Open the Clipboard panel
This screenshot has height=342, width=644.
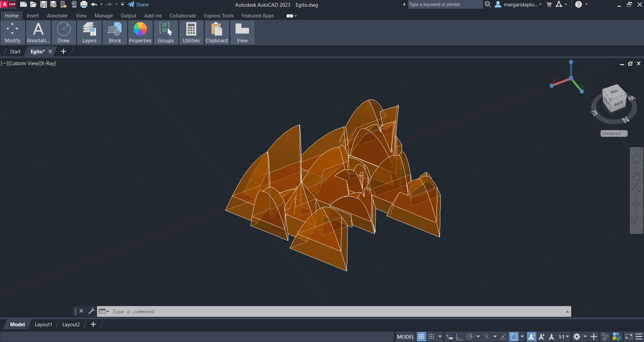coord(216,33)
